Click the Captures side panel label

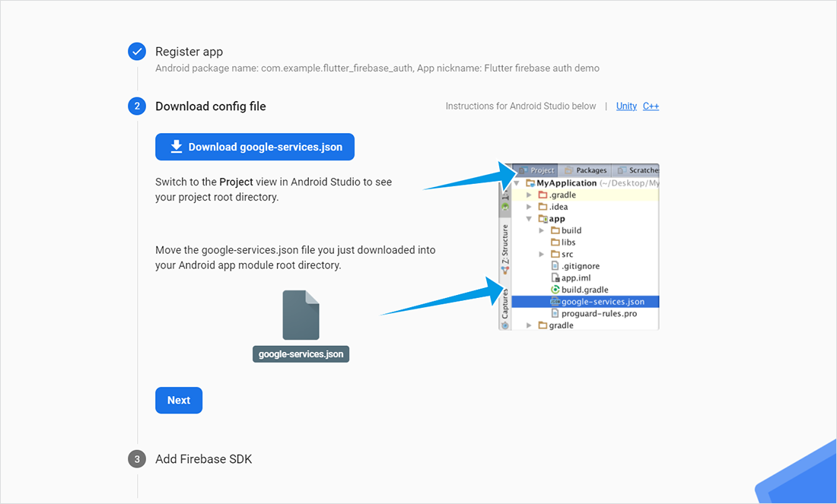[x=504, y=303]
